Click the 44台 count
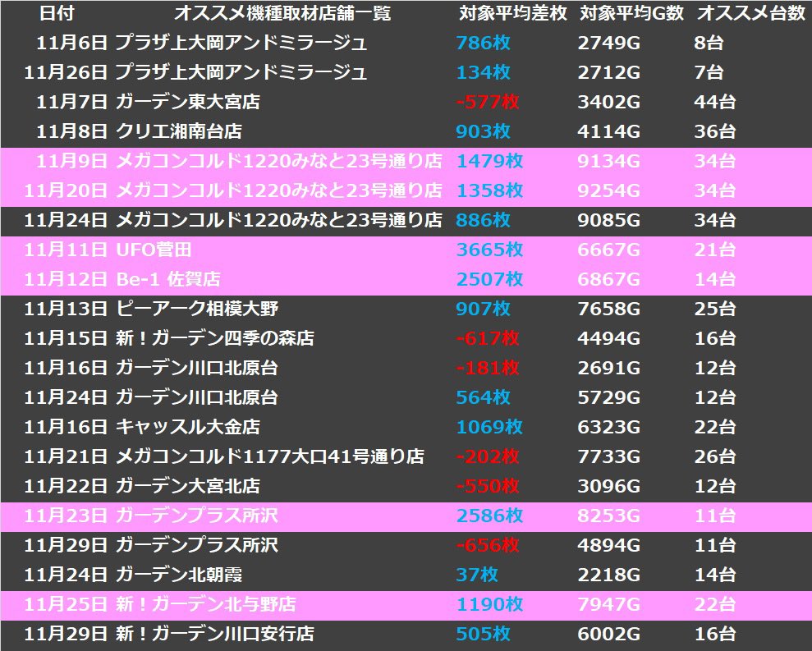The image size is (812, 651). [x=714, y=102]
